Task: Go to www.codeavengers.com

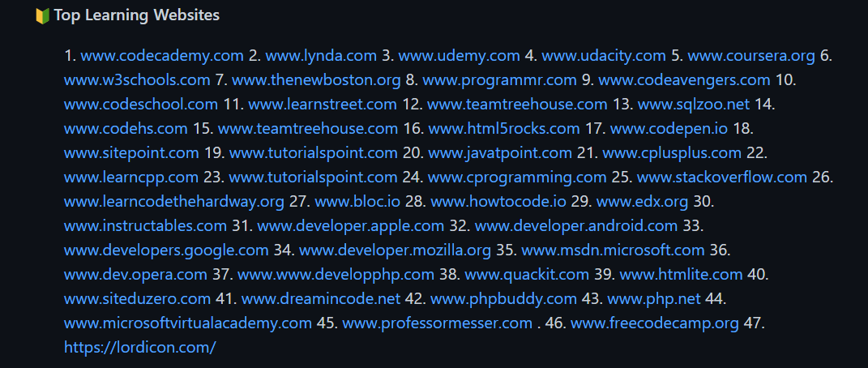Action: pos(684,79)
